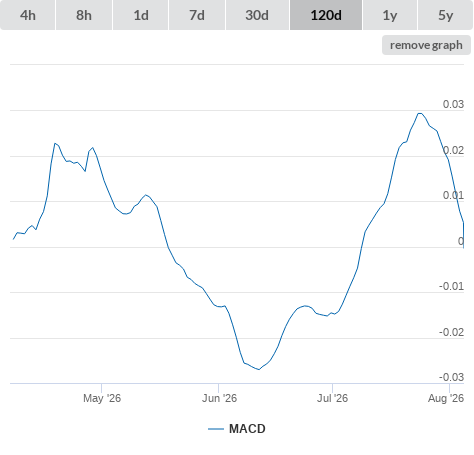
Task: Click the blue MACD legend line swatch
Action: click(216, 429)
